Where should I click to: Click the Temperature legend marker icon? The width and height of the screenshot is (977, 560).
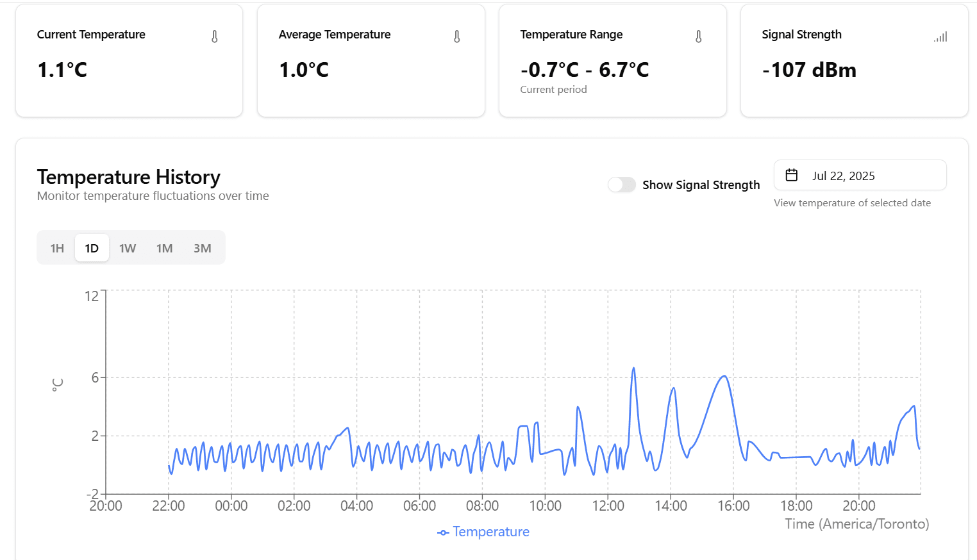442,532
